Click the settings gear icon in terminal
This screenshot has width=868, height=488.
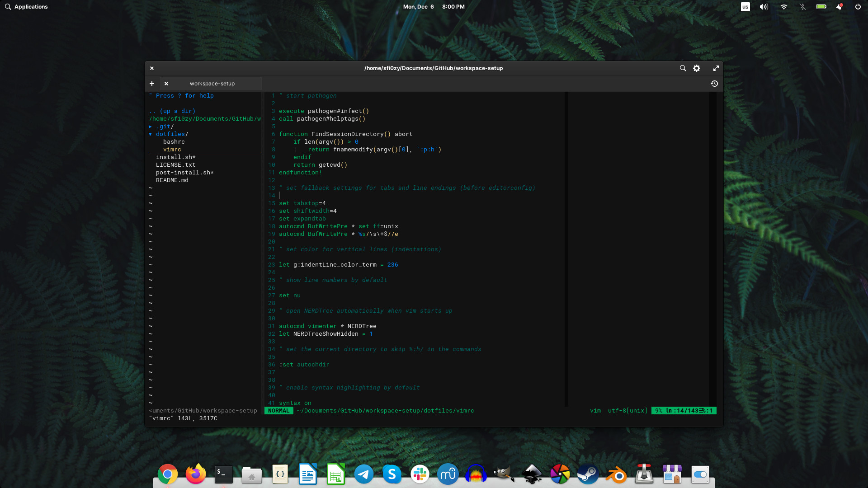pos(697,68)
